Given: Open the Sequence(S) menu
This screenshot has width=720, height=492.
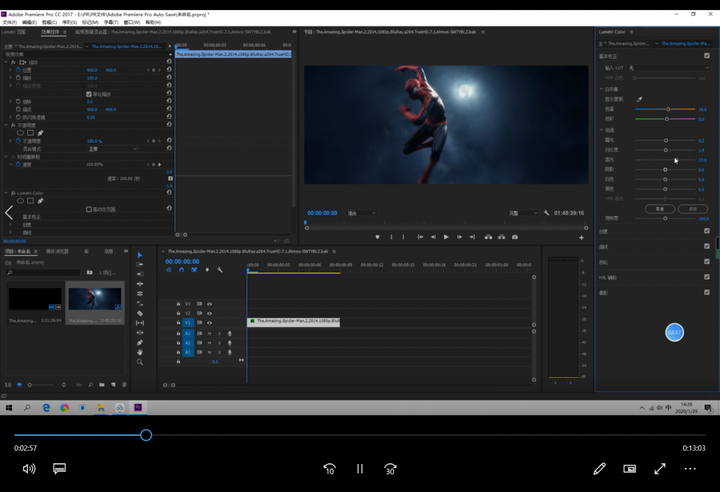Looking at the screenshot, I should (69, 22).
